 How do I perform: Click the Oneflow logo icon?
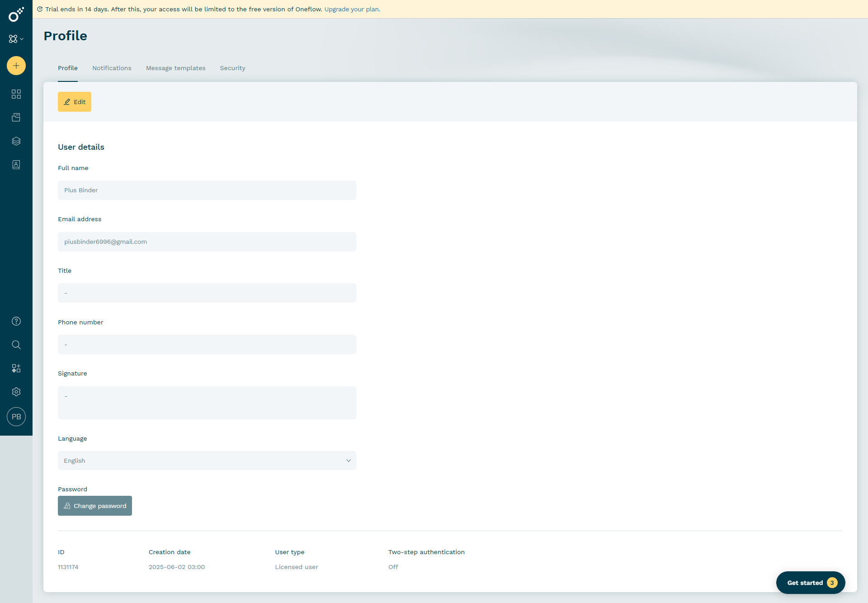[16, 14]
